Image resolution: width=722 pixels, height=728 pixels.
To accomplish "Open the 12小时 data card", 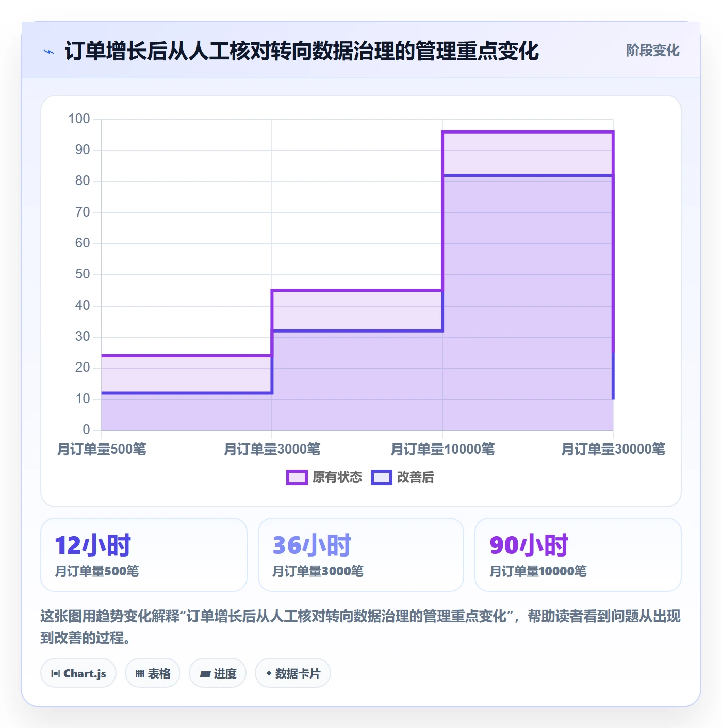I will tap(144, 555).
